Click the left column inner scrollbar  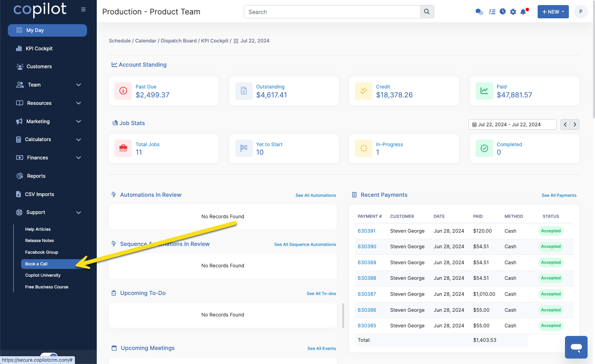coord(343,316)
